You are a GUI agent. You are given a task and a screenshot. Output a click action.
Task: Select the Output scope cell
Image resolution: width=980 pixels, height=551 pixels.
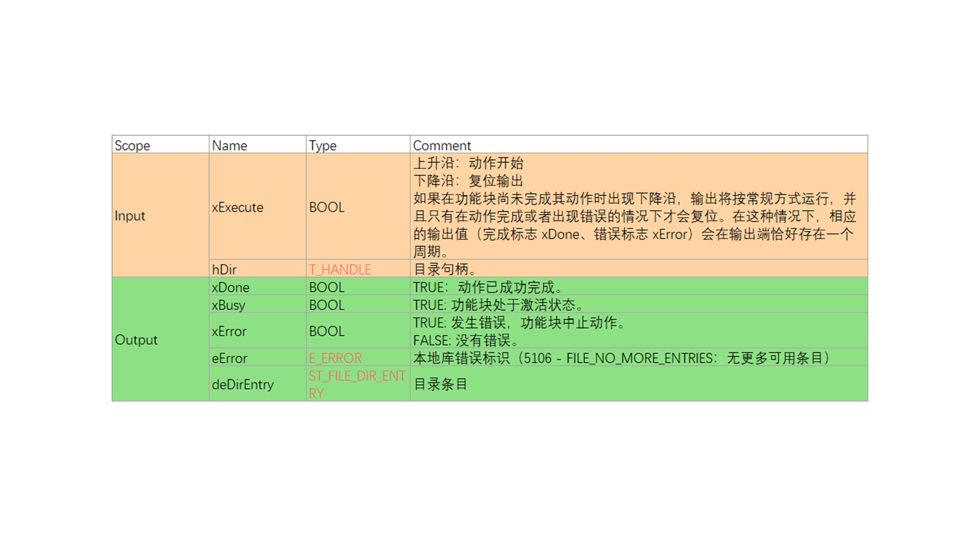pos(136,340)
